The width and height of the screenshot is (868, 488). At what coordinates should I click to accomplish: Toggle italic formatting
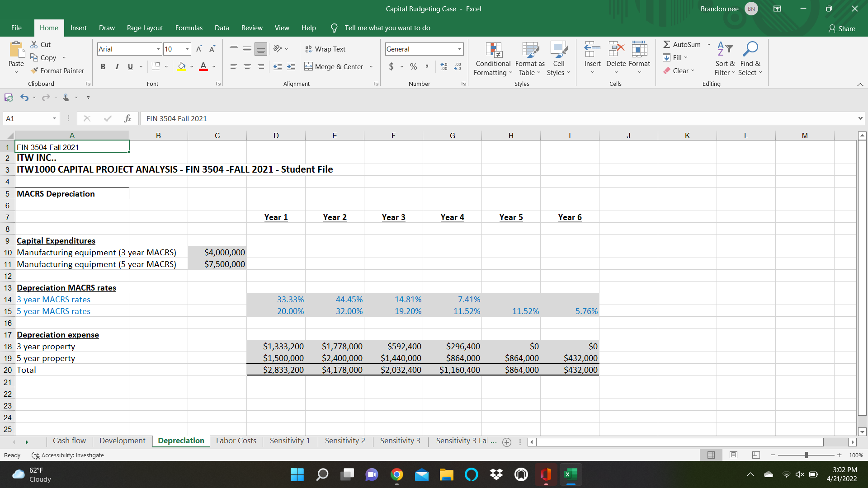[117, 66]
